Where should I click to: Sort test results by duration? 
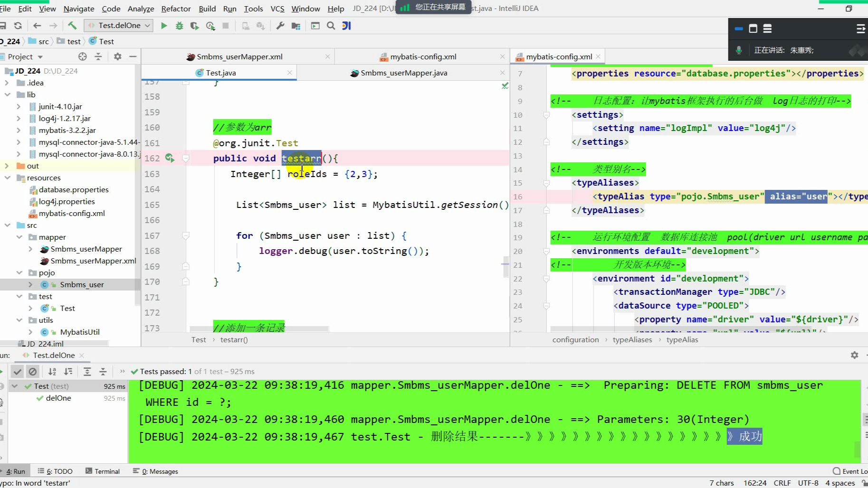(68, 372)
